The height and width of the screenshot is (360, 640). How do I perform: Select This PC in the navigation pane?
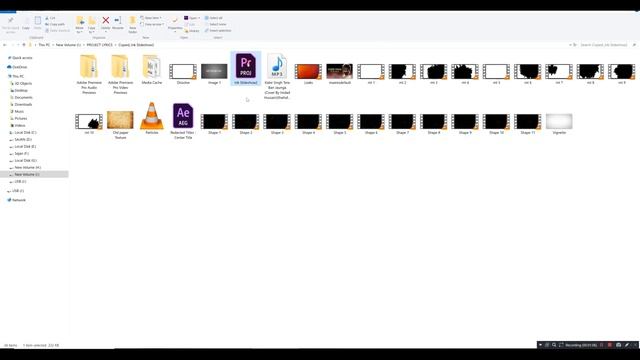[16, 76]
